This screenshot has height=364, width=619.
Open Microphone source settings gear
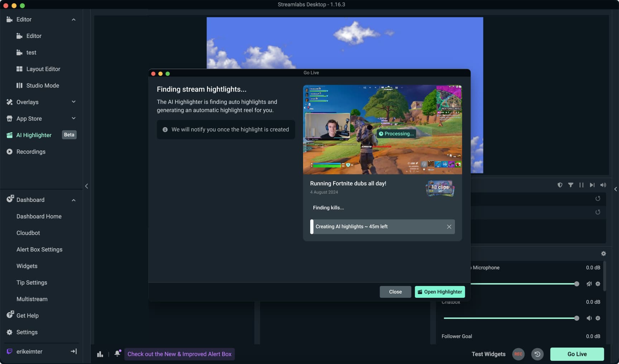598,284
